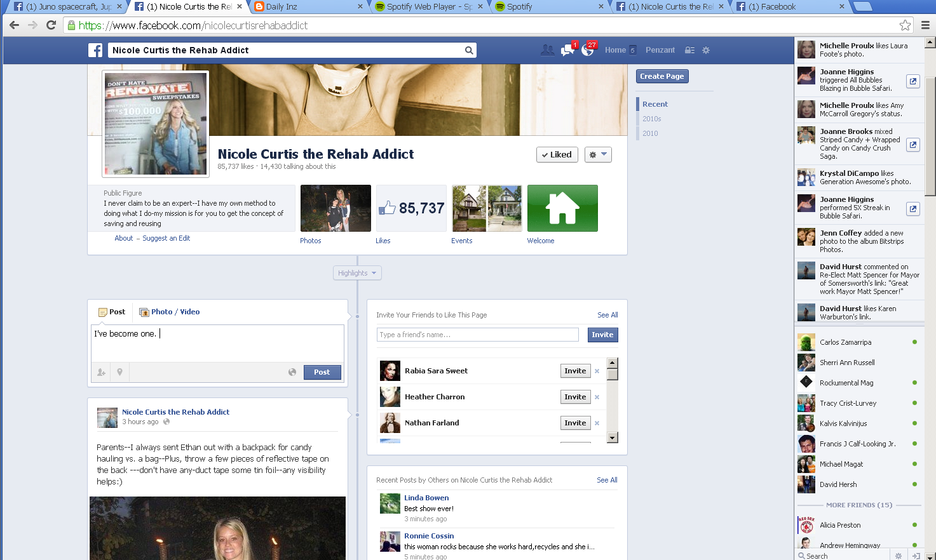Viewport: 936px width, 560px height.
Task: Dismiss Rabia Sara Sweet suggestion with x
Action: click(597, 371)
